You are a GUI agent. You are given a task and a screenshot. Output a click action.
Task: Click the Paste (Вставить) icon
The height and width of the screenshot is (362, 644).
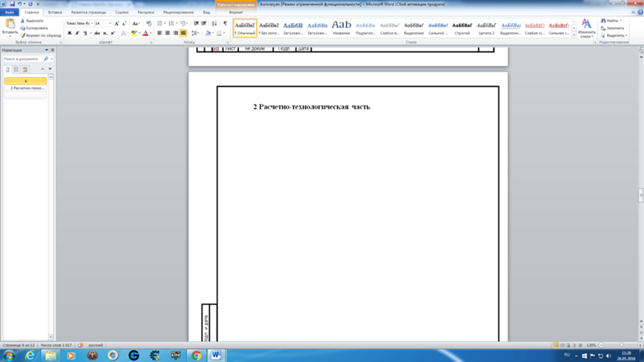(x=9, y=25)
